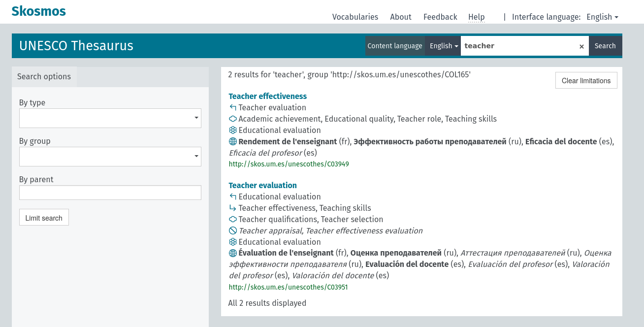Click 'Eficacia del docente' Spanish label
This screenshot has height=327, width=644.
pos(561,141)
